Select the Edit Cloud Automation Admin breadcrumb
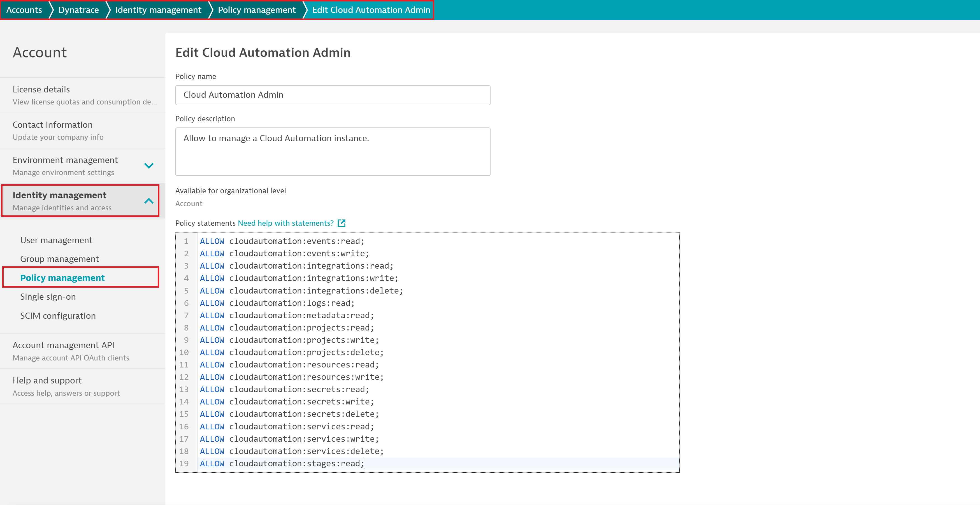The width and height of the screenshot is (980, 505). [371, 10]
